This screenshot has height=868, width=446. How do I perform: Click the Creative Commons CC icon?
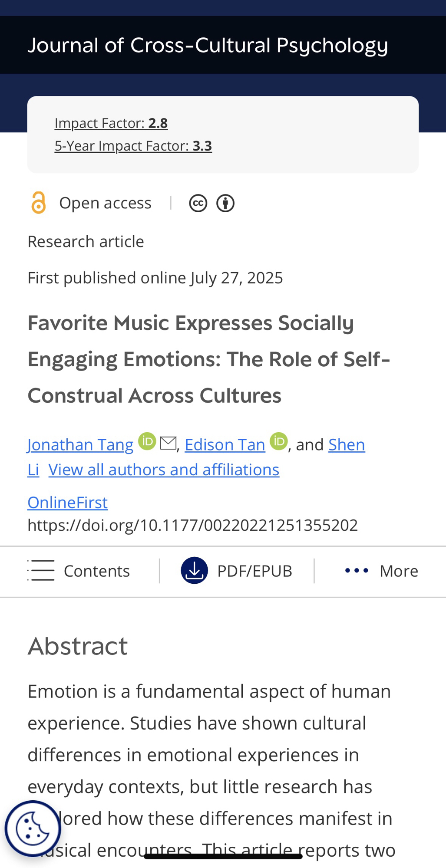pyautogui.click(x=198, y=203)
